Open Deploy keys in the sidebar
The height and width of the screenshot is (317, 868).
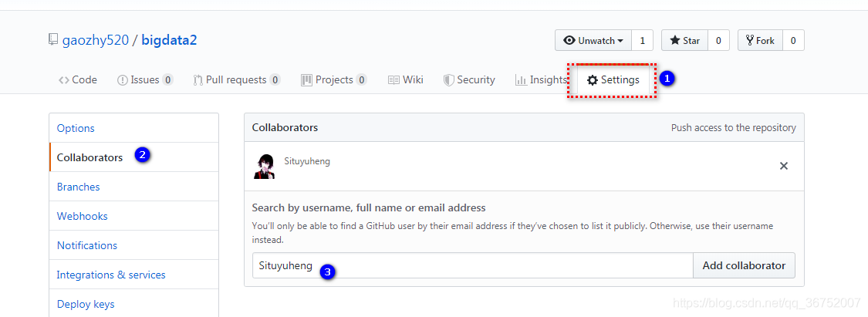(x=134, y=304)
